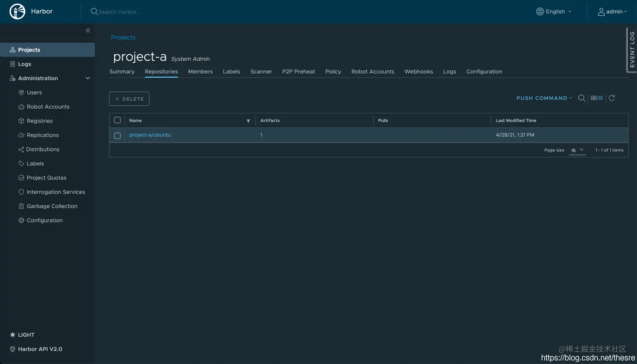Open the Scanner tab
The image size is (637, 364).
tap(261, 72)
